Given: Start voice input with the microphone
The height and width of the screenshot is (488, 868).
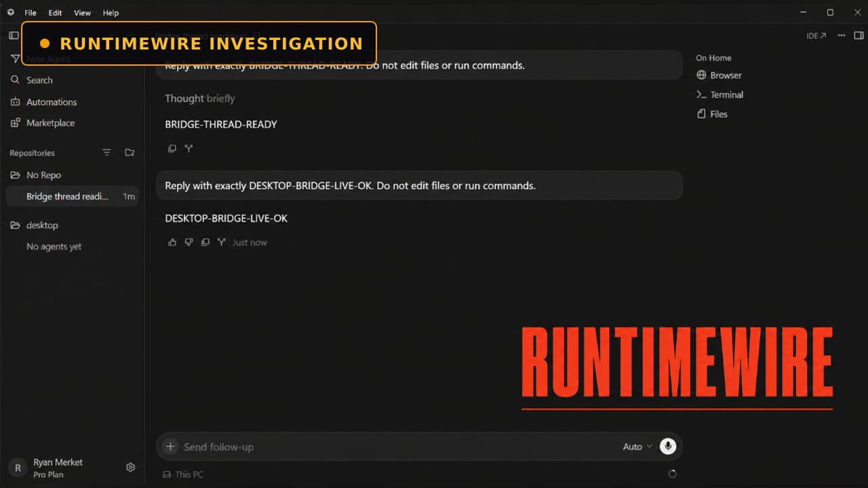Looking at the screenshot, I should pos(668,446).
